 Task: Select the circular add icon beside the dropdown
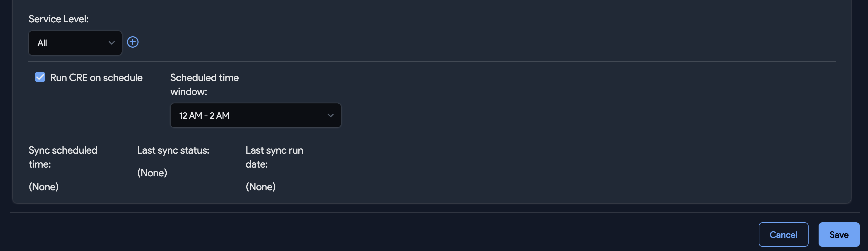pyautogui.click(x=132, y=42)
